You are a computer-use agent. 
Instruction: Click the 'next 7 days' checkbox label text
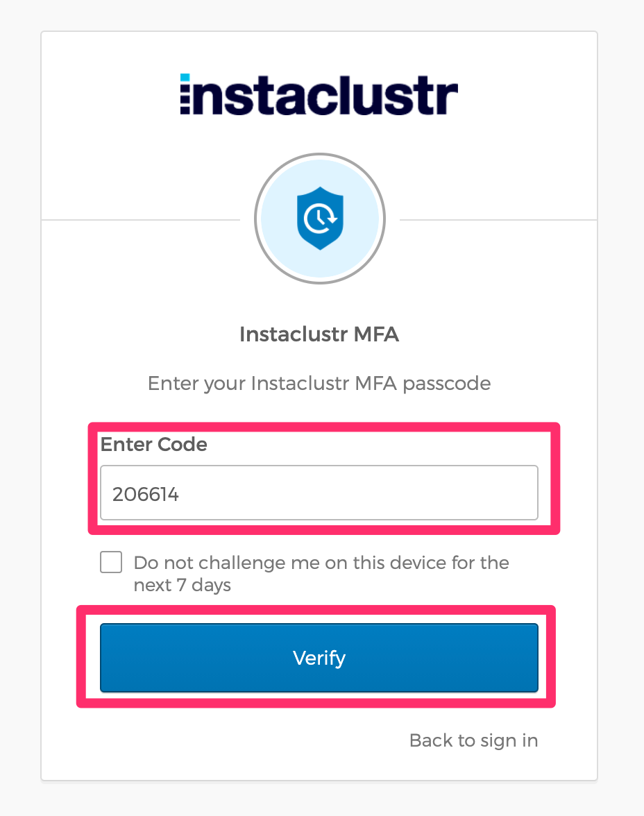point(183,585)
